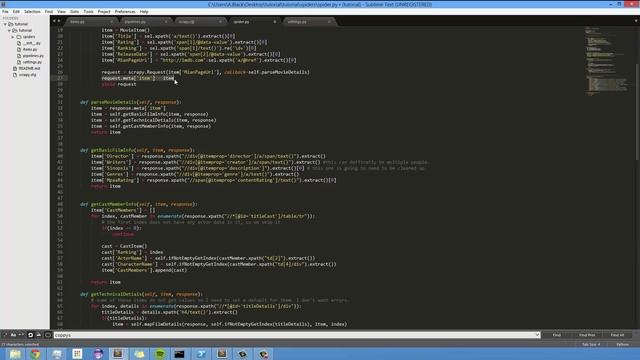640x360 pixels.
Task: Open README.rst in the sidebar
Action: tap(29, 69)
